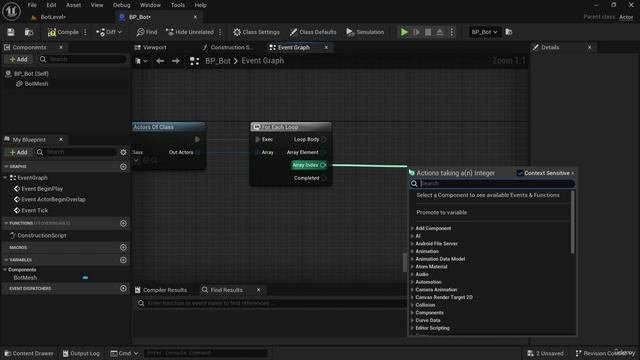
Task: Toggle Simulation mode
Action: click(365, 32)
